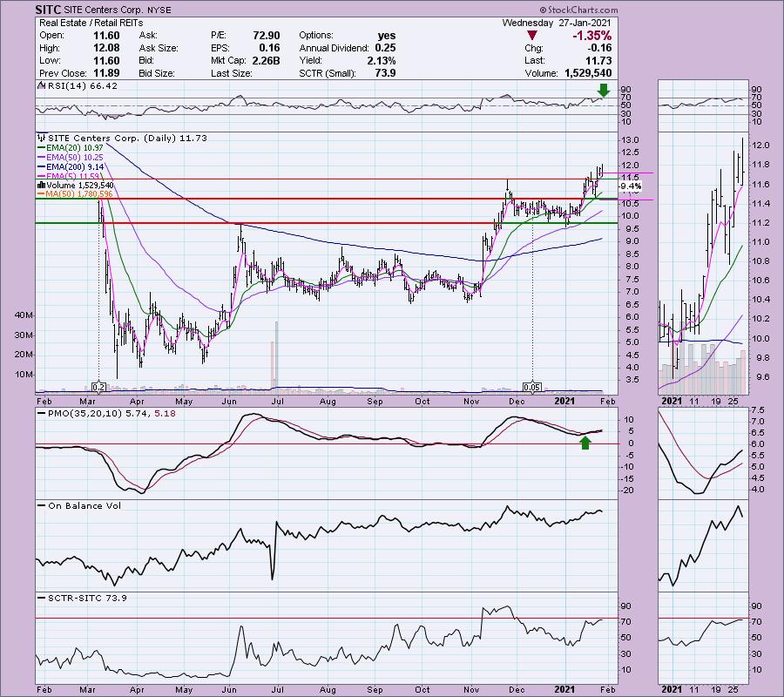Click the 0.2 dividend marker near March
The width and height of the screenshot is (784, 697).
coord(98,387)
